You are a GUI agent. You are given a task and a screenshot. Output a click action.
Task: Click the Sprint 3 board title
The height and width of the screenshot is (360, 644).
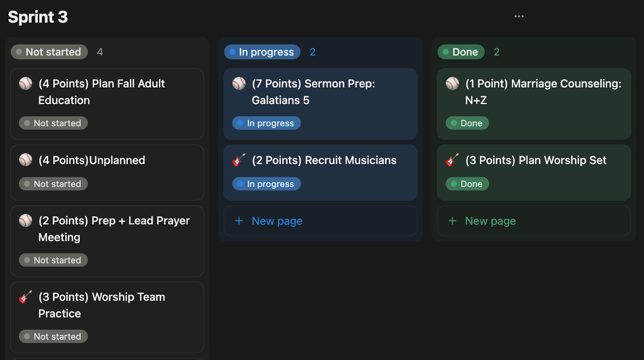38,17
